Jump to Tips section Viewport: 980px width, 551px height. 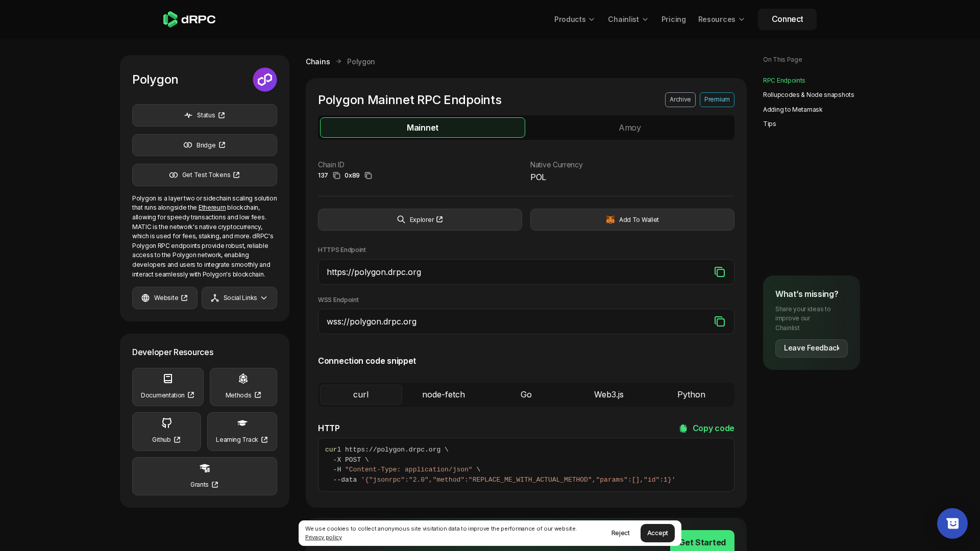tap(769, 124)
